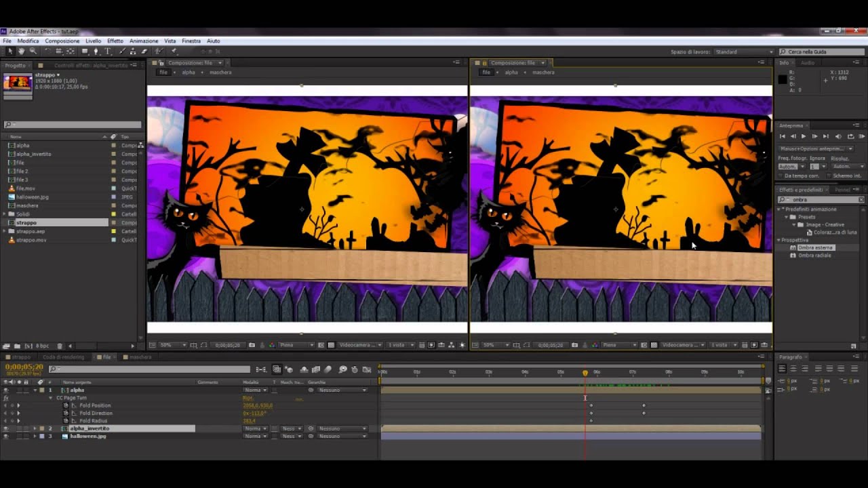Toggle loop option in Anteprima panel
868x488 pixels.
(x=851, y=136)
